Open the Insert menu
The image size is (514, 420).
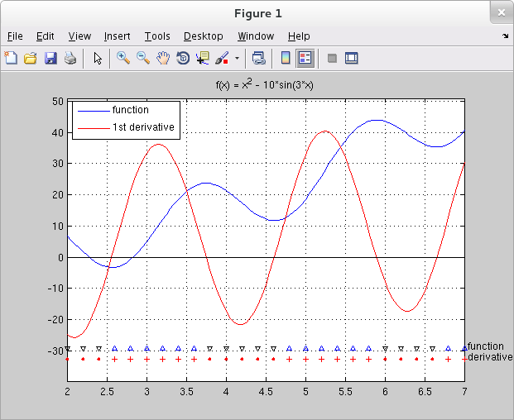click(117, 36)
